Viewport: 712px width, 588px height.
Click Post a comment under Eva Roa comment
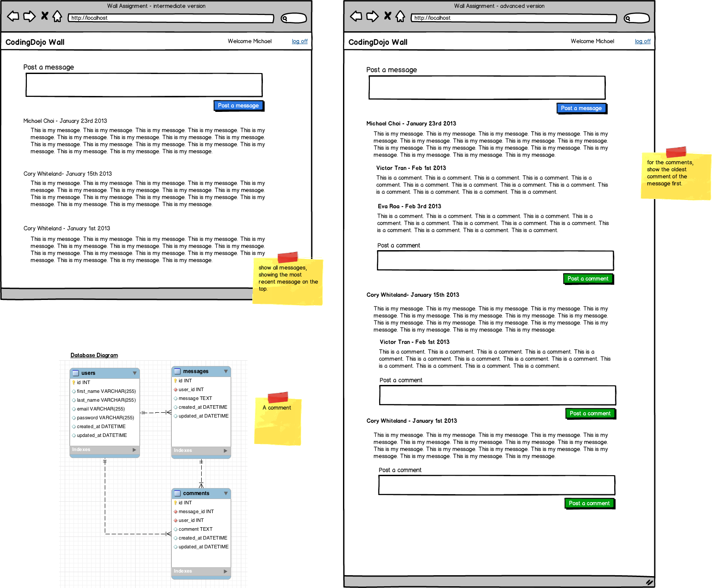click(x=588, y=279)
